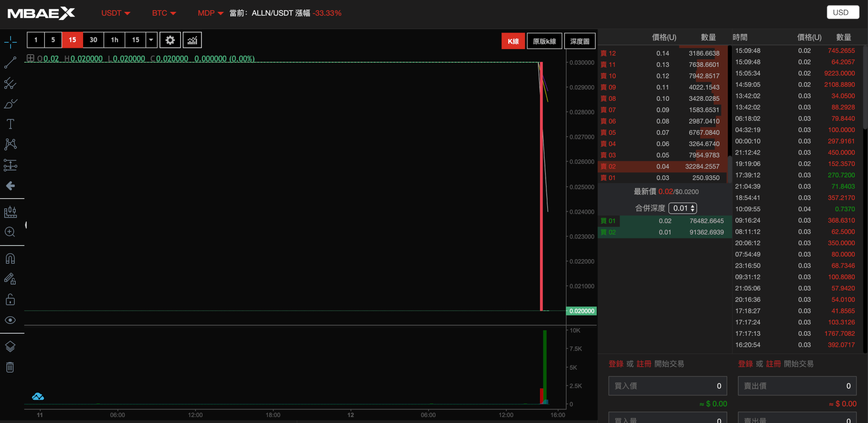The width and height of the screenshot is (868, 423).
Task: Click 登錄 link above the buy form
Action: pyautogui.click(x=616, y=364)
